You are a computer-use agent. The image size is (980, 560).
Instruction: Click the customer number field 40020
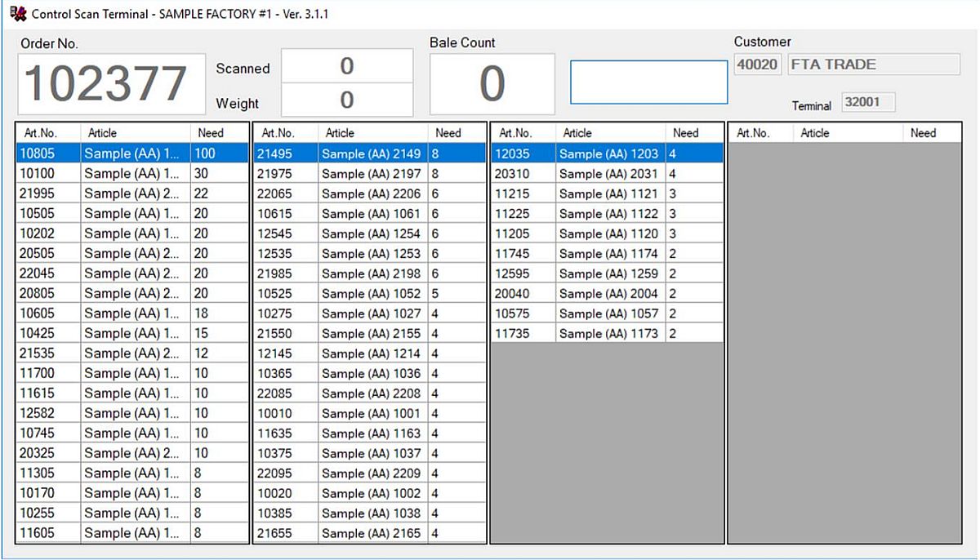click(757, 64)
